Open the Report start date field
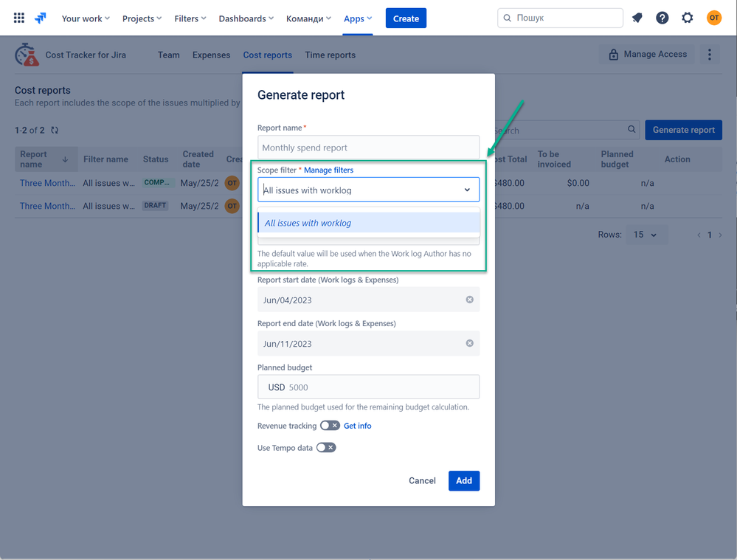This screenshot has height=560, width=737. [x=369, y=300]
